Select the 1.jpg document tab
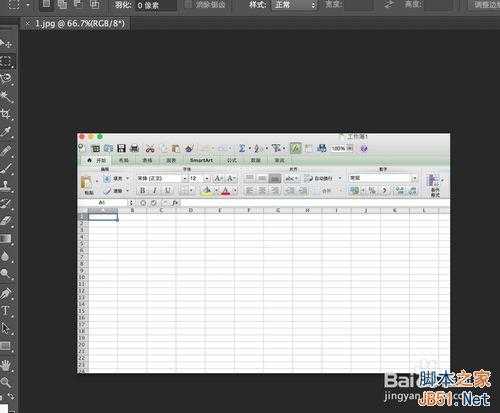This screenshot has height=413, width=500. pyautogui.click(x=76, y=24)
